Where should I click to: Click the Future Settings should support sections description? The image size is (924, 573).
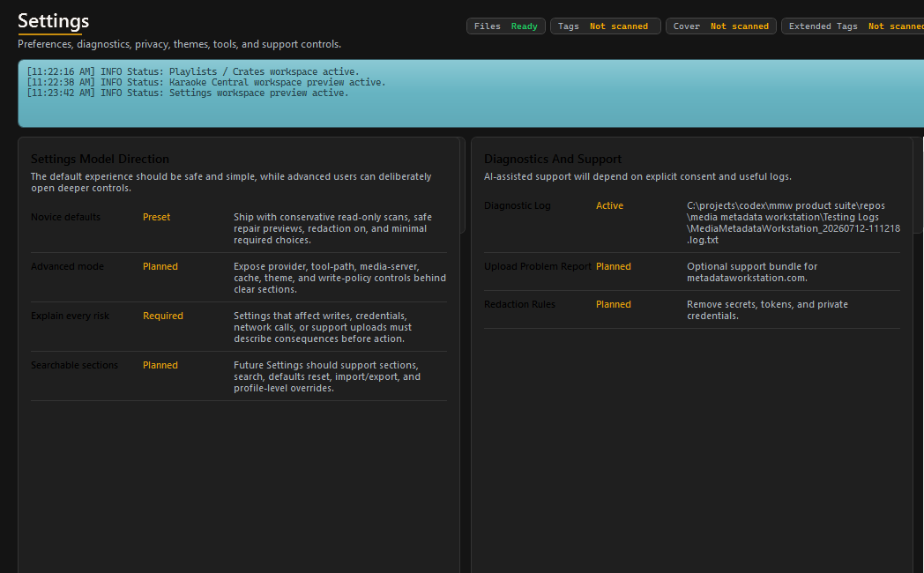(327, 377)
